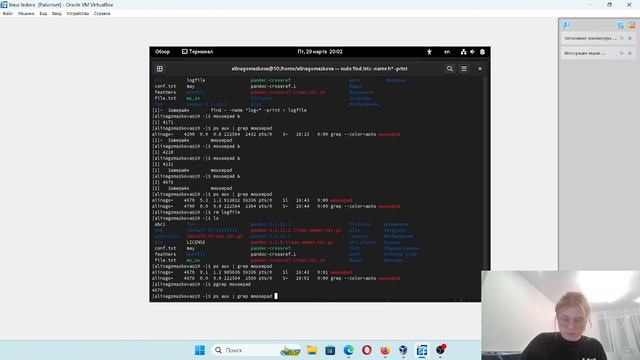Open the Машина menu in VirtualBox
The image size is (640, 360).
(26, 13)
